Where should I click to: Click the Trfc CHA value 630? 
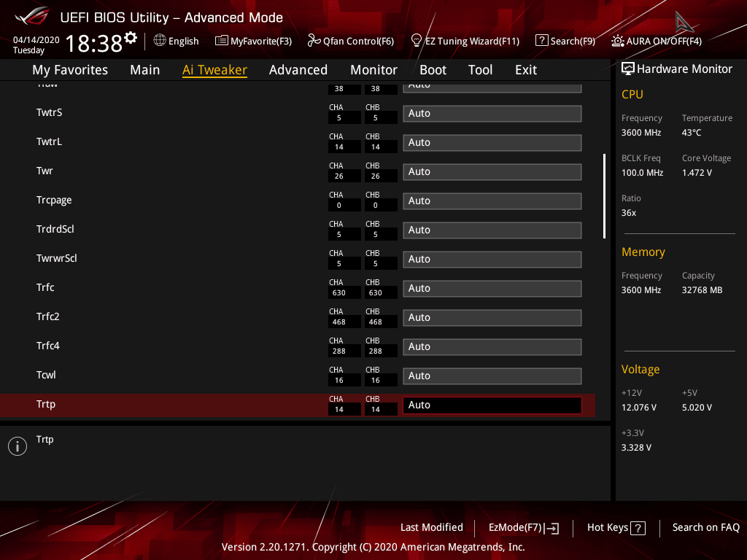click(339, 293)
